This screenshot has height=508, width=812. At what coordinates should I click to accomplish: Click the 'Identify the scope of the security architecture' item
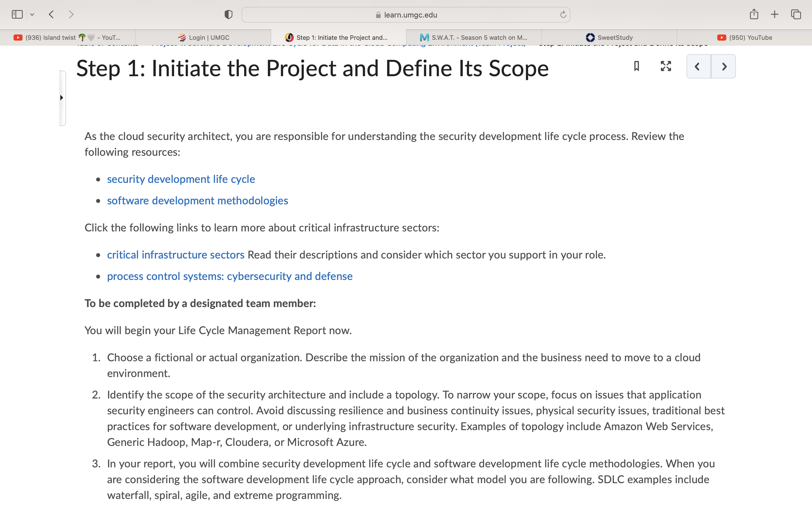[416, 418]
